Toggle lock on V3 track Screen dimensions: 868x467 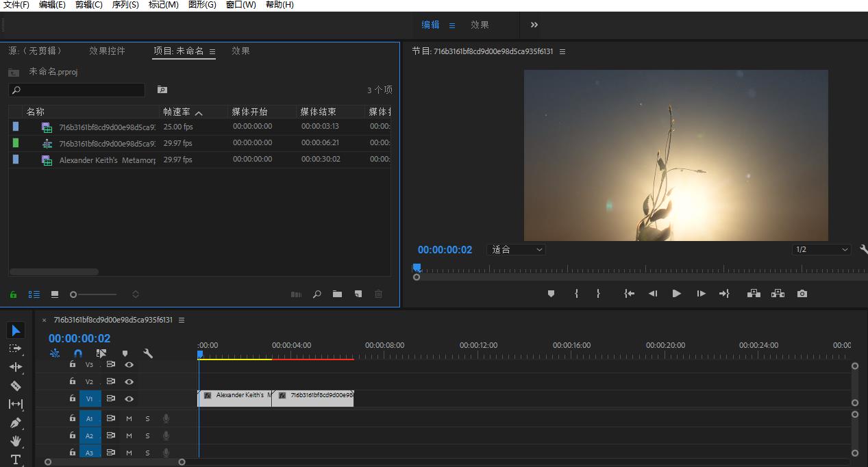(73, 364)
